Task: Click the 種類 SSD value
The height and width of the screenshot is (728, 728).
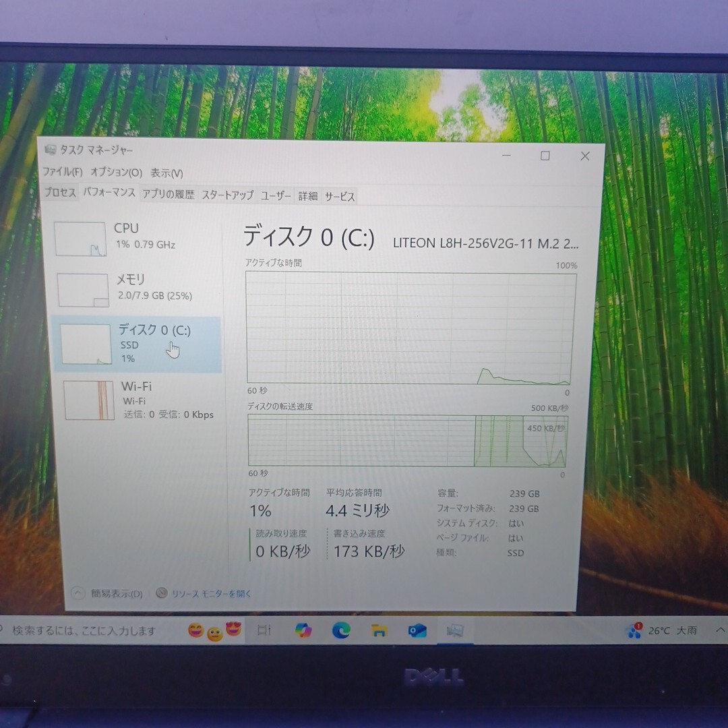Action: pos(516,553)
